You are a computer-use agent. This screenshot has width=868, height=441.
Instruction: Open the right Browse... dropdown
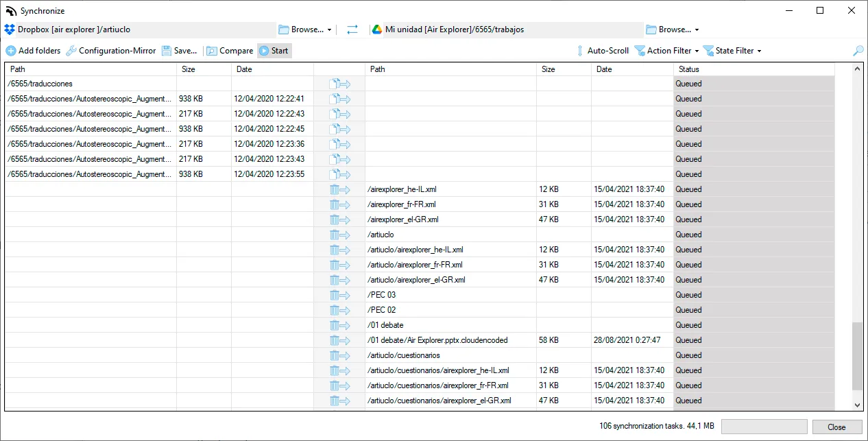point(673,29)
